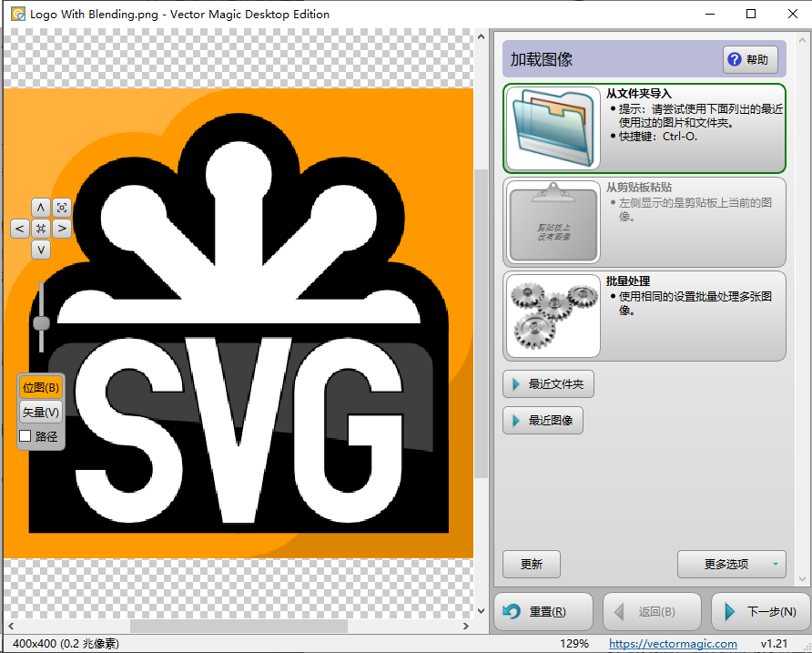This screenshot has height=653, width=812.
Task: Click the horizontal scroll right arrow
Action: pos(466,626)
